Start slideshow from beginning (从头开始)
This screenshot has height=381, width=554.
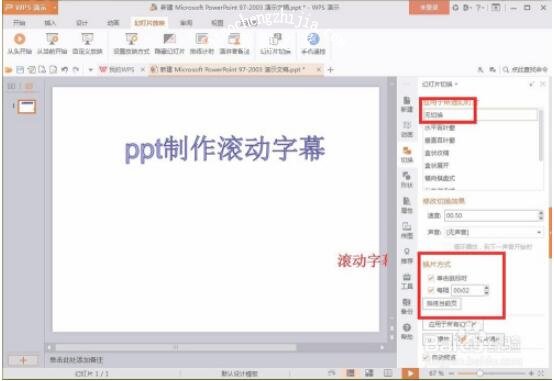[20, 43]
